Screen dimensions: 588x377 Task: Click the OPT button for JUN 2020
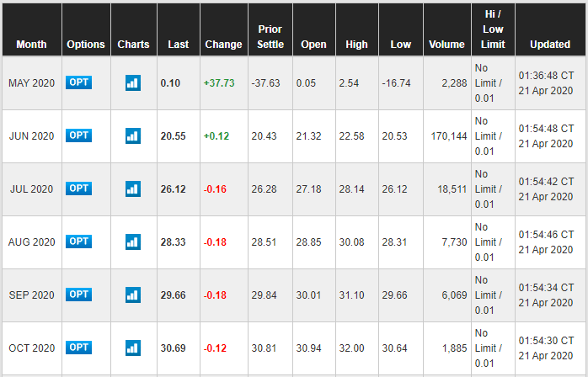click(78, 135)
